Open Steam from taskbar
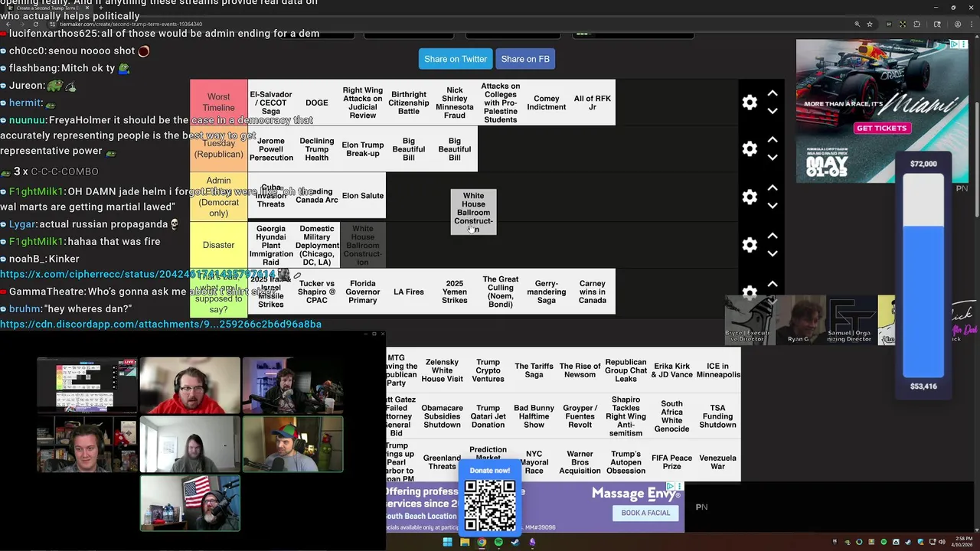 (515, 543)
